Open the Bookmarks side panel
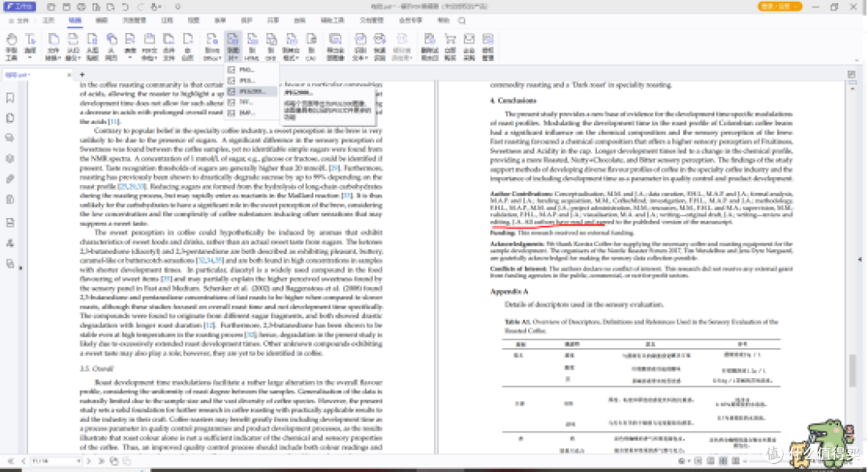Screen dimensions: 868x472 (x=10, y=98)
